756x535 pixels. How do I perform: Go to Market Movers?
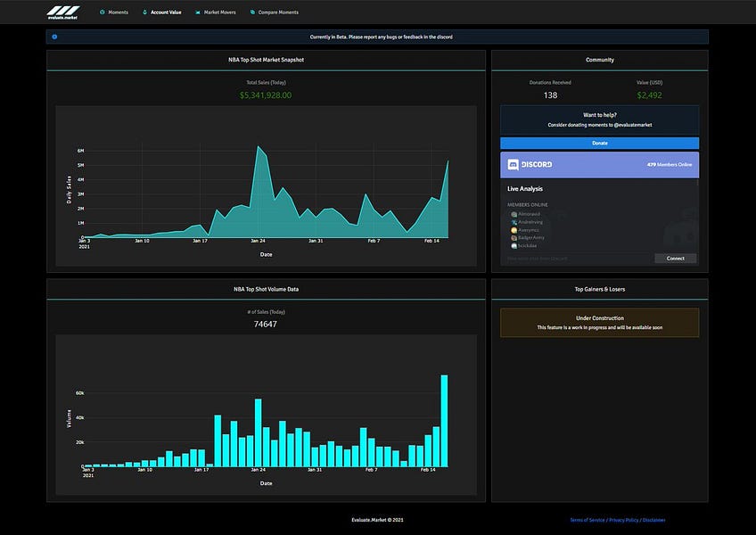(x=220, y=12)
